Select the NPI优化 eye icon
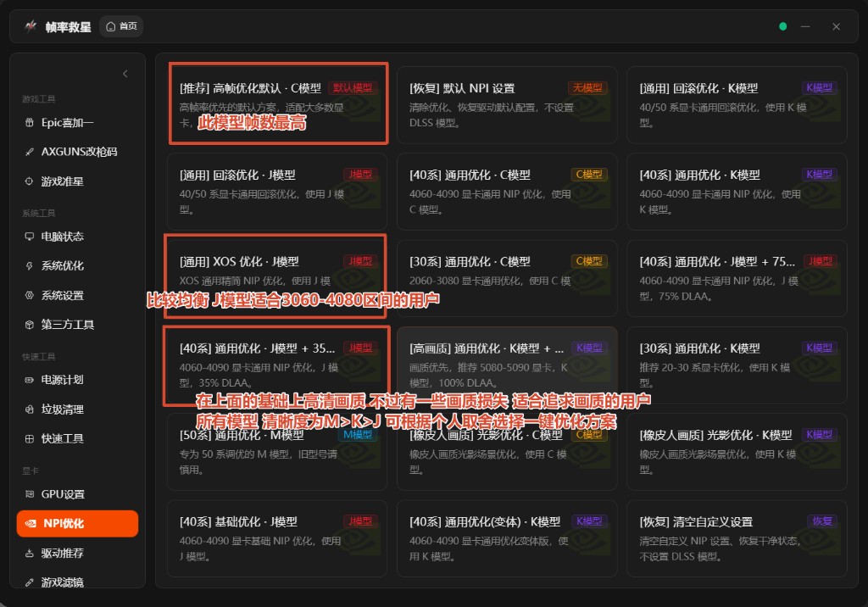The width and height of the screenshot is (868, 607). point(31,523)
